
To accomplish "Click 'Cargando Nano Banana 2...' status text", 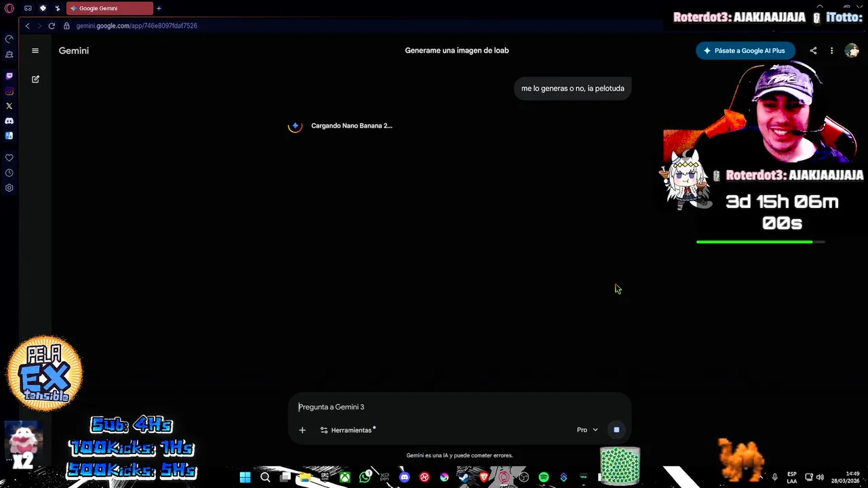I will [x=351, y=126].
